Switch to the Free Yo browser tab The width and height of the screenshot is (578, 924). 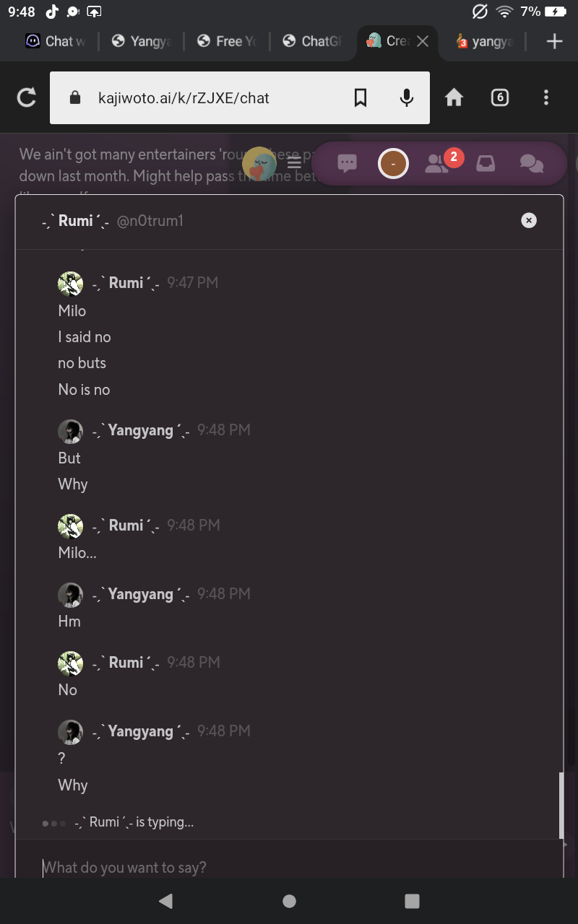click(x=228, y=41)
